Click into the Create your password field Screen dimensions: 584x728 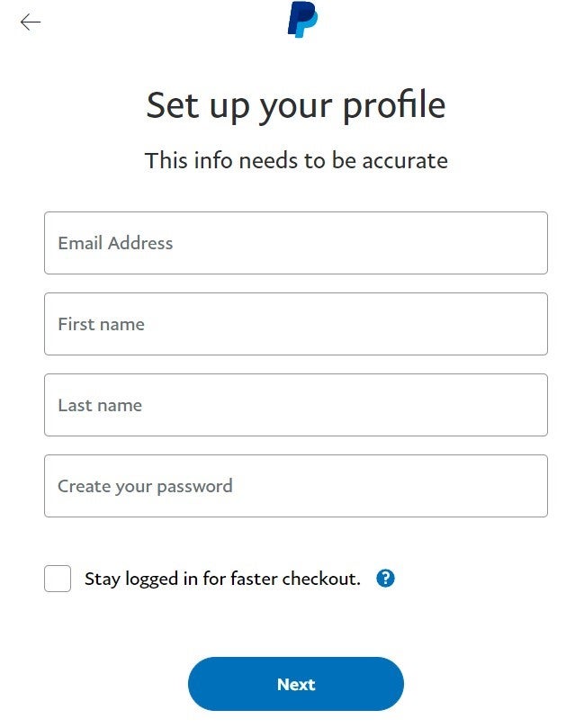pyautogui.click(x=296, y=486)
